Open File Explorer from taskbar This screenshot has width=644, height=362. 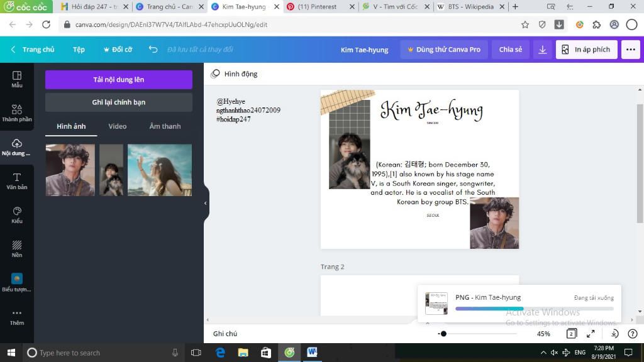click(x=243, y=353)
